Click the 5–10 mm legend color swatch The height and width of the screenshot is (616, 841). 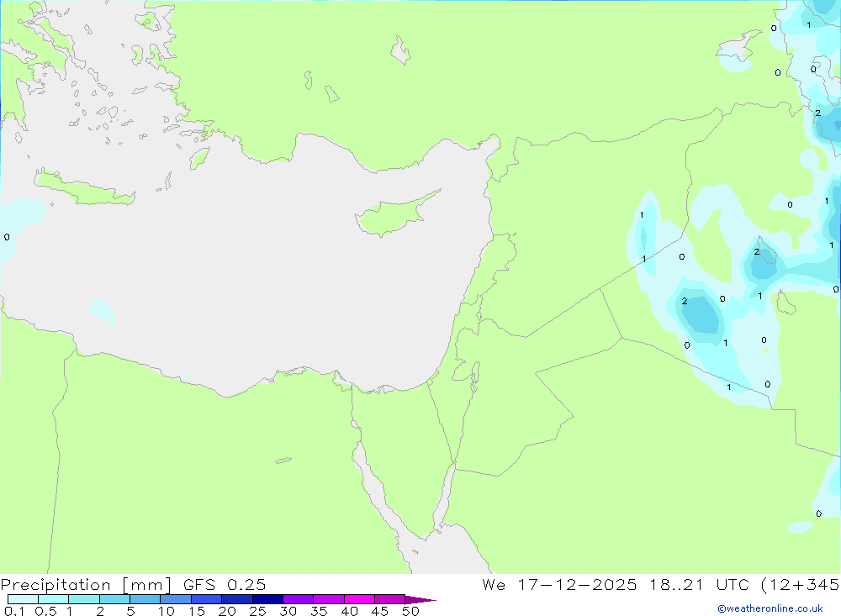[145, 599]
